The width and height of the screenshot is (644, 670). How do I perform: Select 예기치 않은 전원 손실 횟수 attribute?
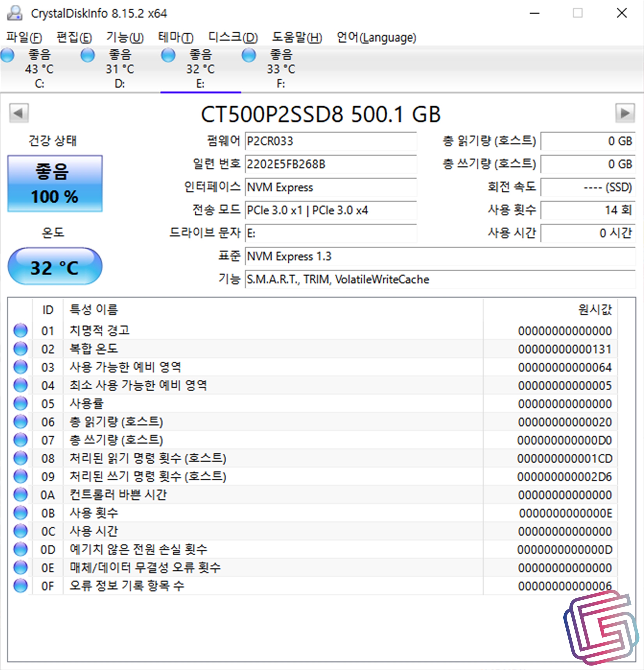(x=138, y=549)
